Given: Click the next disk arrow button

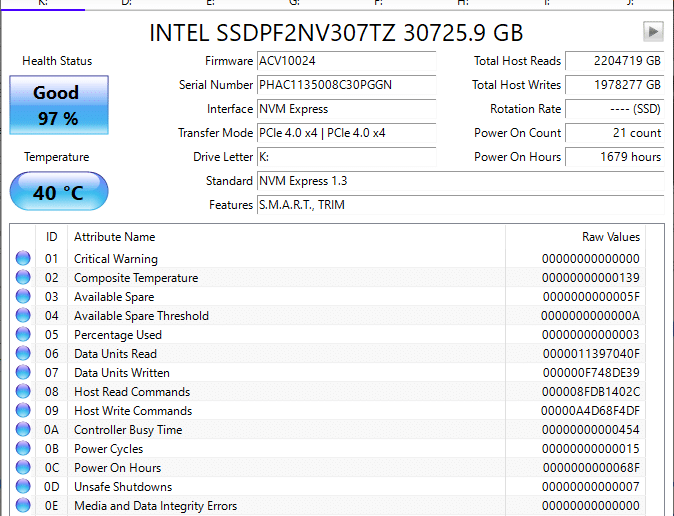Looking at the screenshot, I should coord(653,31).
